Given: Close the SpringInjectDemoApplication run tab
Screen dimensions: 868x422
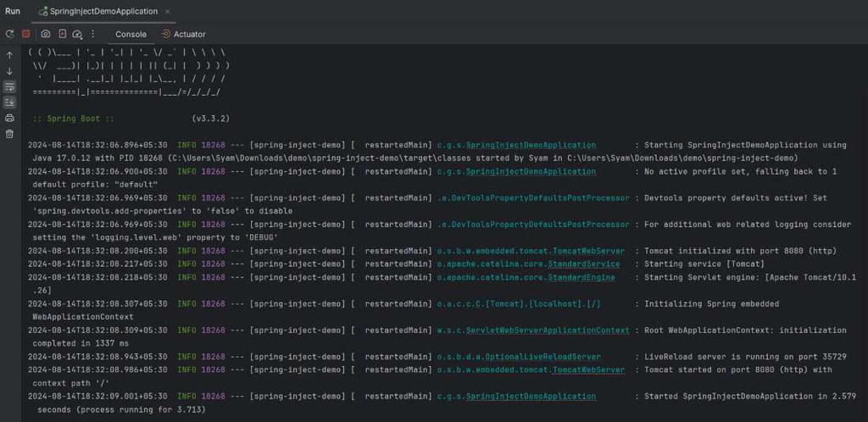Looking at the screenshot, I should [167, 11].
